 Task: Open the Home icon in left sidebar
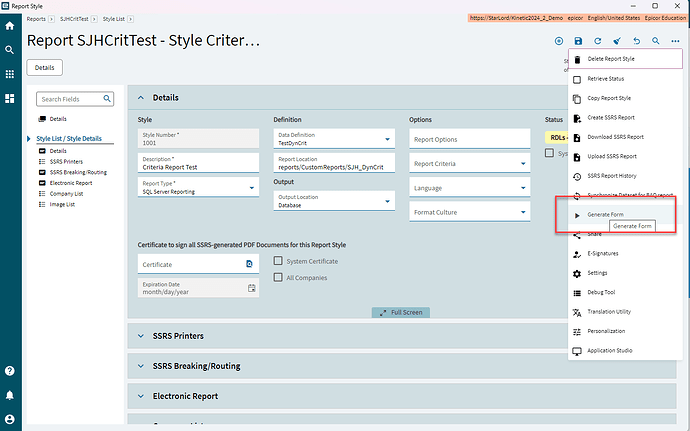pos(10,26)
